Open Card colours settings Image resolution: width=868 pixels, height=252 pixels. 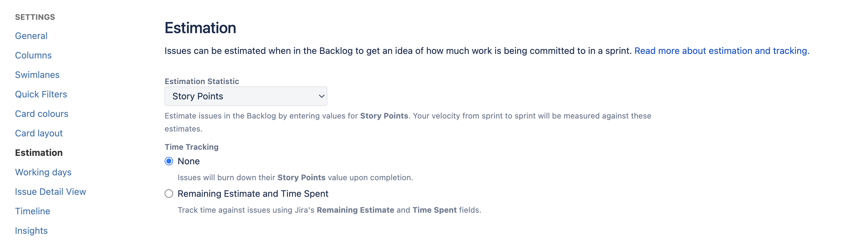pos(41,114)
